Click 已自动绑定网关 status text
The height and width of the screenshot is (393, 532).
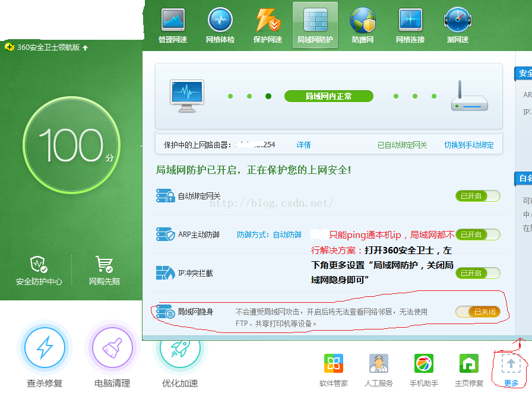(402, 145)
